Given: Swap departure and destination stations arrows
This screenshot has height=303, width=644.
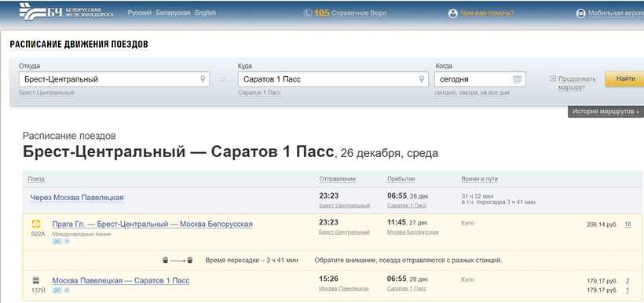Looking at the screenshot, I should point(223,79).
